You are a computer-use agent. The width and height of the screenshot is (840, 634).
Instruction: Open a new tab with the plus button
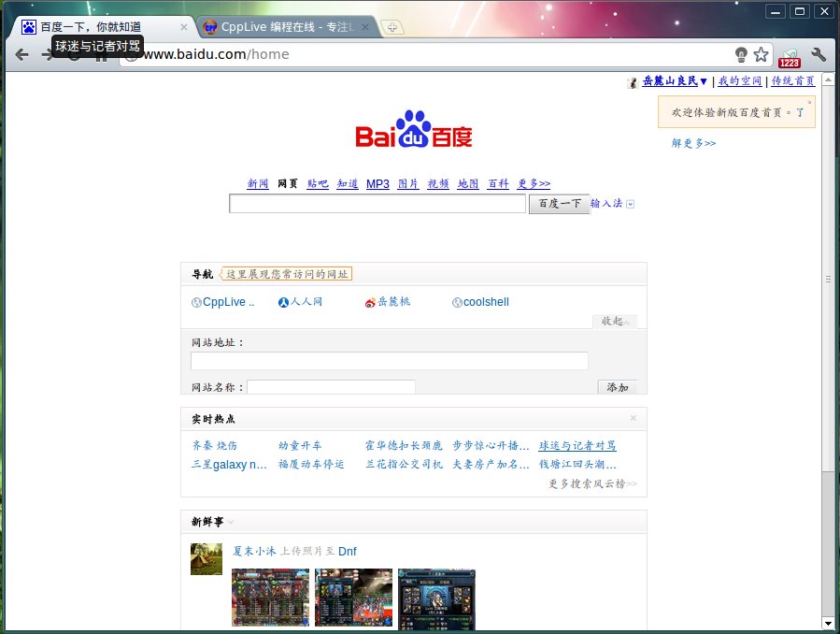click(392, 27)
